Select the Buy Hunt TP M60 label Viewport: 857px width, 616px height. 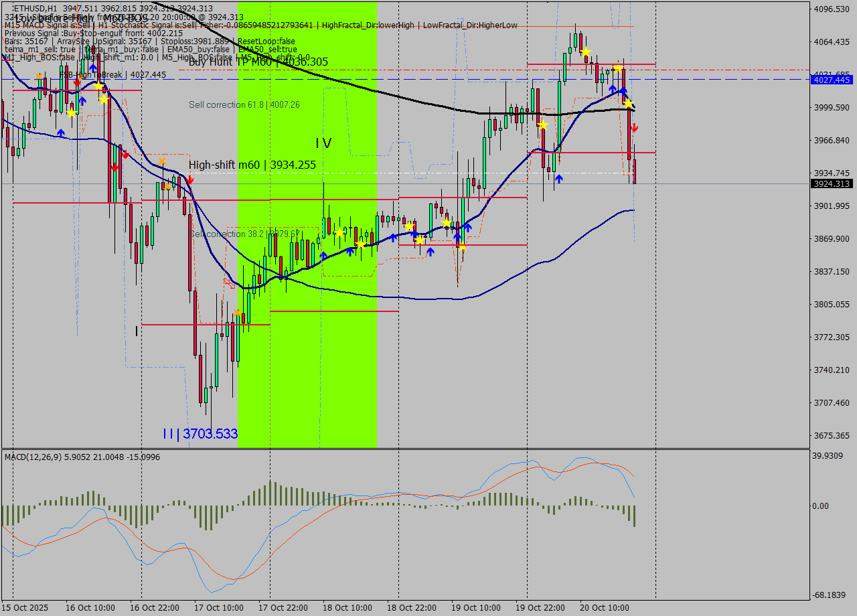click(258, 62)
